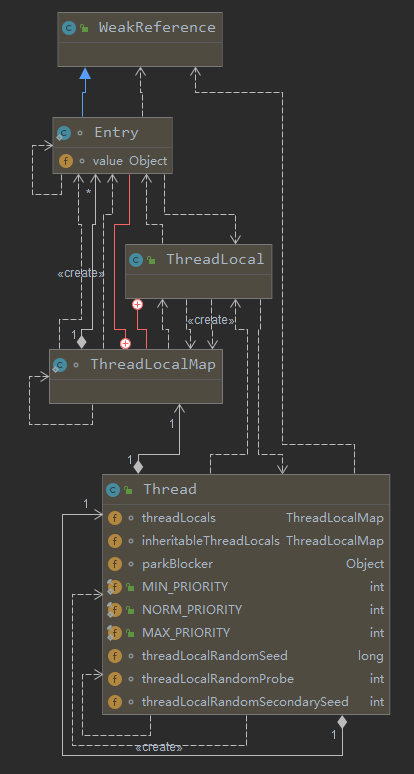Click the Thread class icon

(x=113, y=490)
